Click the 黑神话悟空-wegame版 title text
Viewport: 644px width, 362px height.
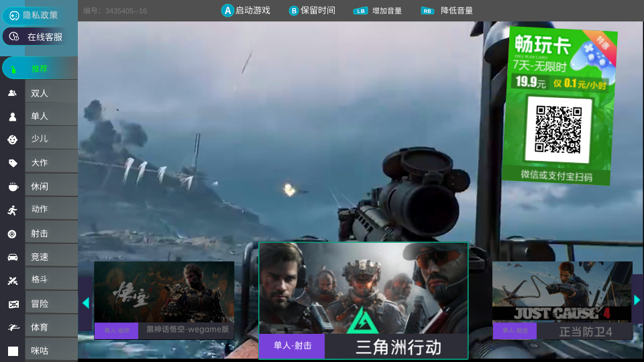[x=187, y=330]
